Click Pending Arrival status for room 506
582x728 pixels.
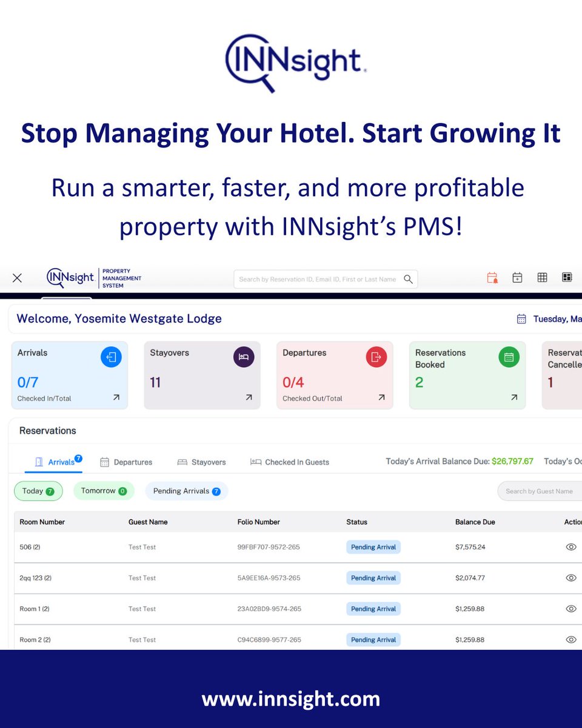[x=373, y=547]
